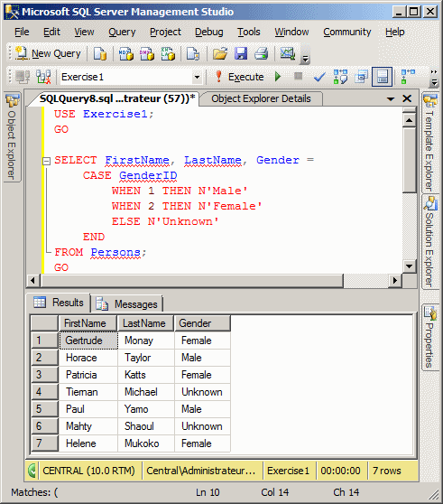The width and height of the screenshot is (443, 504).
Task: Click the Analysis Services MDX Query icon
Action: (x=125, y=53)
